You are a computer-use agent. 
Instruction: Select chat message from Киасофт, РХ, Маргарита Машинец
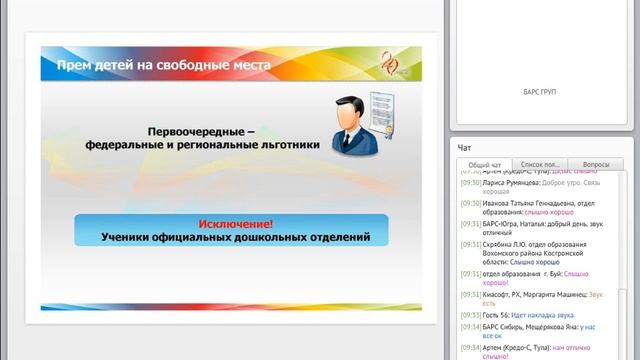[532, 299]
